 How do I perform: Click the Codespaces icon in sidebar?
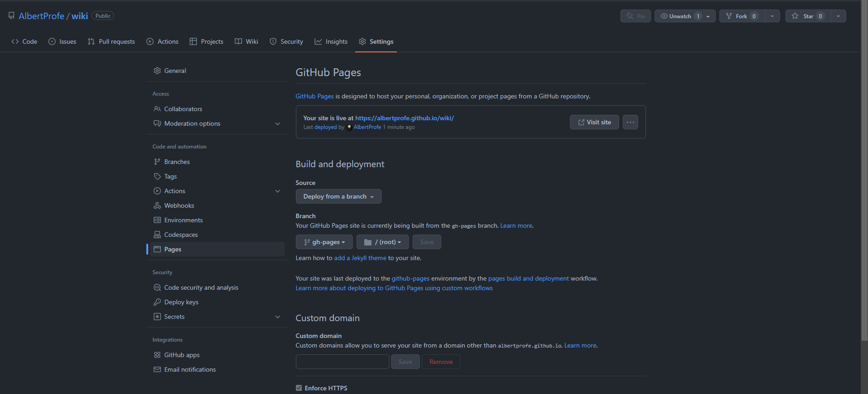[x=157, y=235]
